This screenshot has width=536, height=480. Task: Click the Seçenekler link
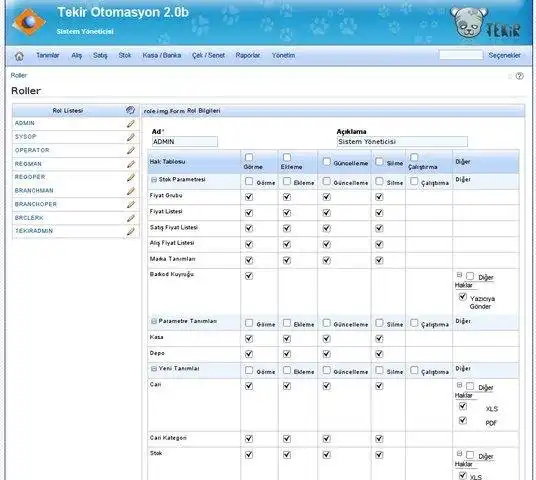504,55
